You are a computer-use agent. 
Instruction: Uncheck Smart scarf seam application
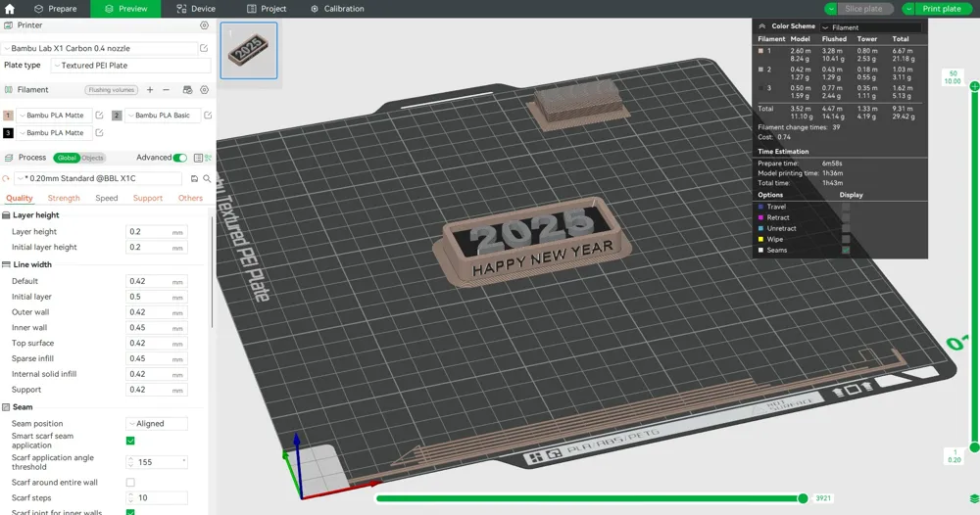point(130,441)
